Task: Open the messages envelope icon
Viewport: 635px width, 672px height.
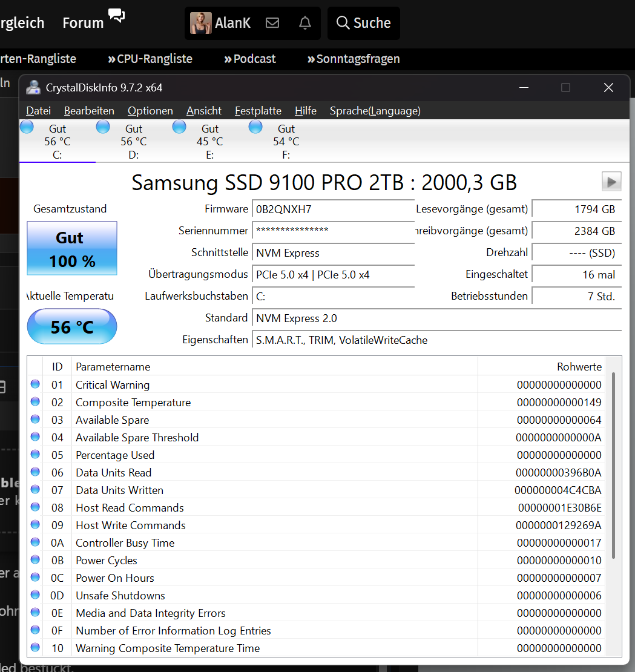Action: pyautogui.click(x=272, y=23)
